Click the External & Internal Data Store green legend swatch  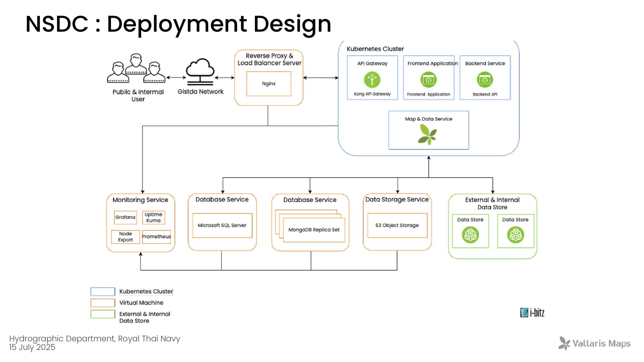point(103,314)
